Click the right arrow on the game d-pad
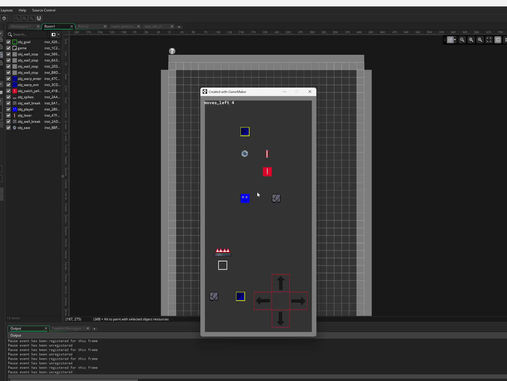Image resolution: width=507 pixels, height=381 pixels. [x=298, y=301]
